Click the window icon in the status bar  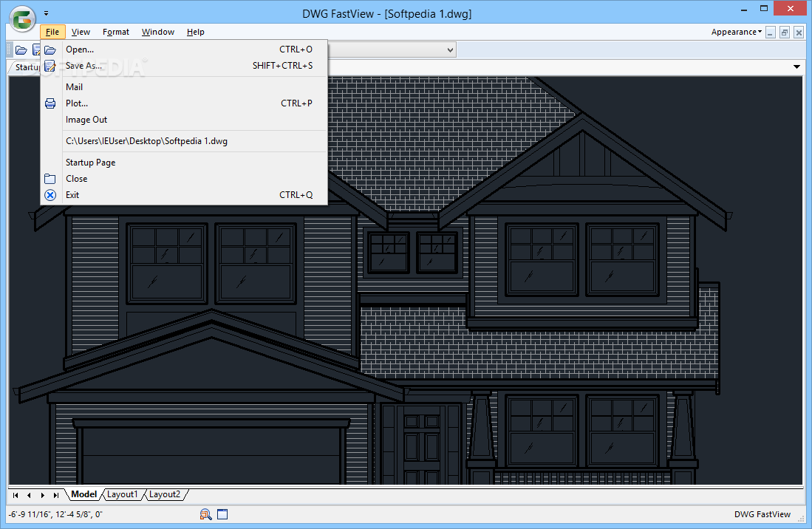(x=222, y=514)
